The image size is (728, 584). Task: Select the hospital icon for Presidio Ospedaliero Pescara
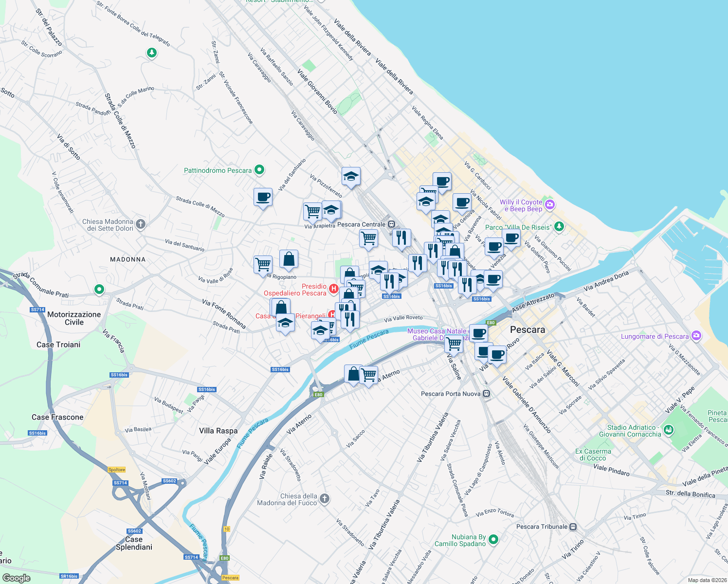pos(334,289)
